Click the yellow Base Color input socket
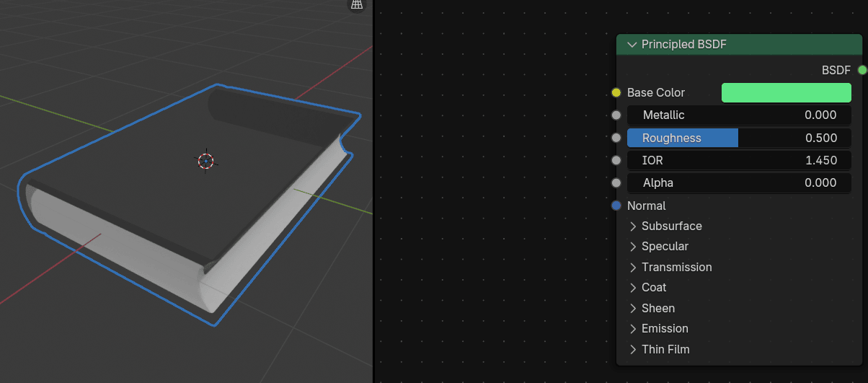868x383 pixels. (616, 92)
